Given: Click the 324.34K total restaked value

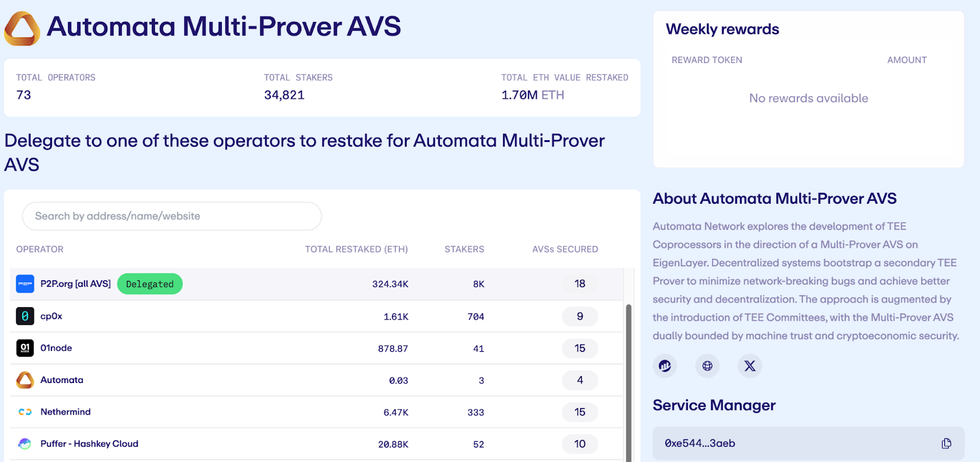Looking at the screenshot, I should point(390,284).
